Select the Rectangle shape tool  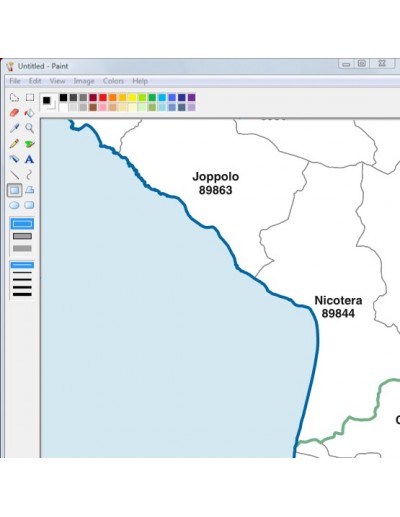pos(14,190)
